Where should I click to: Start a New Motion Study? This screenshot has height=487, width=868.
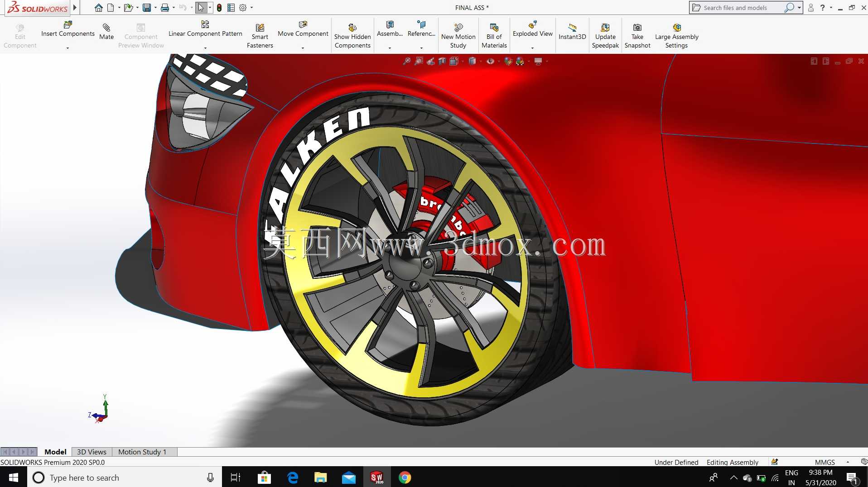(x=458, y=36)
